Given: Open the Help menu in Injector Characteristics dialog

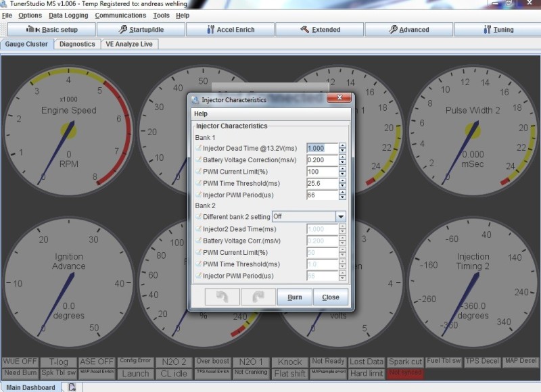Looking at the screenshot, I should pos(201,114).
